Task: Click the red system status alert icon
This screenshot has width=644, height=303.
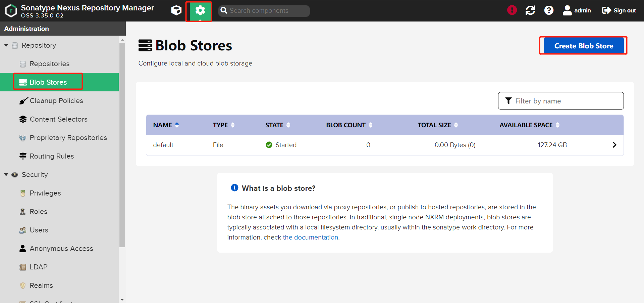Action: point(512,10)
